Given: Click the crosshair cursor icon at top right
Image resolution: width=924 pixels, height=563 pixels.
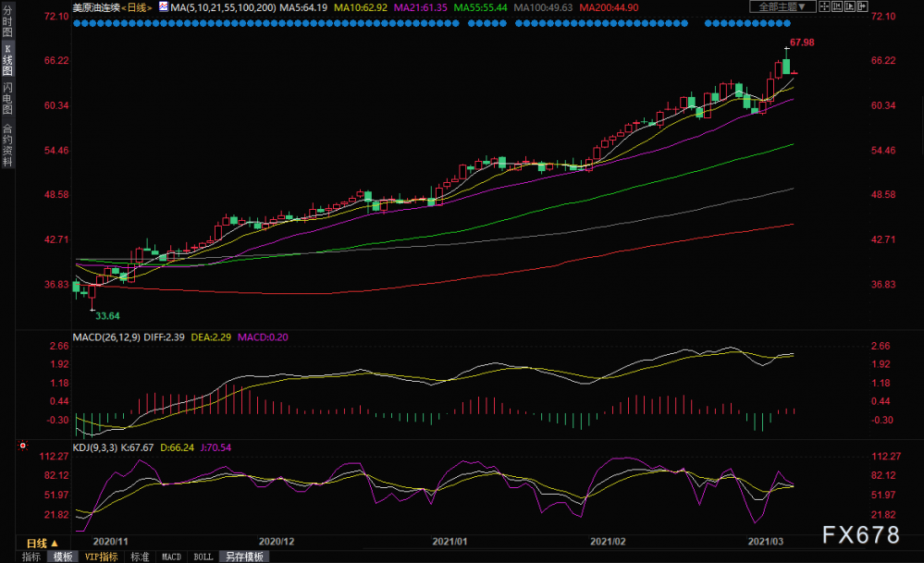Looking at the screenshot, I should tap(824, 6).
